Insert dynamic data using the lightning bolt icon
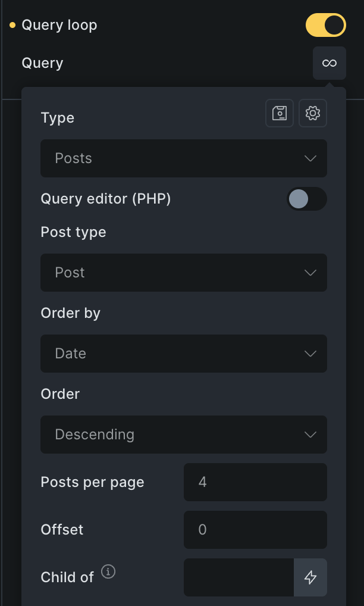This screenshot has height=606, width=364. pyautogui.click(x=310, y=577)
